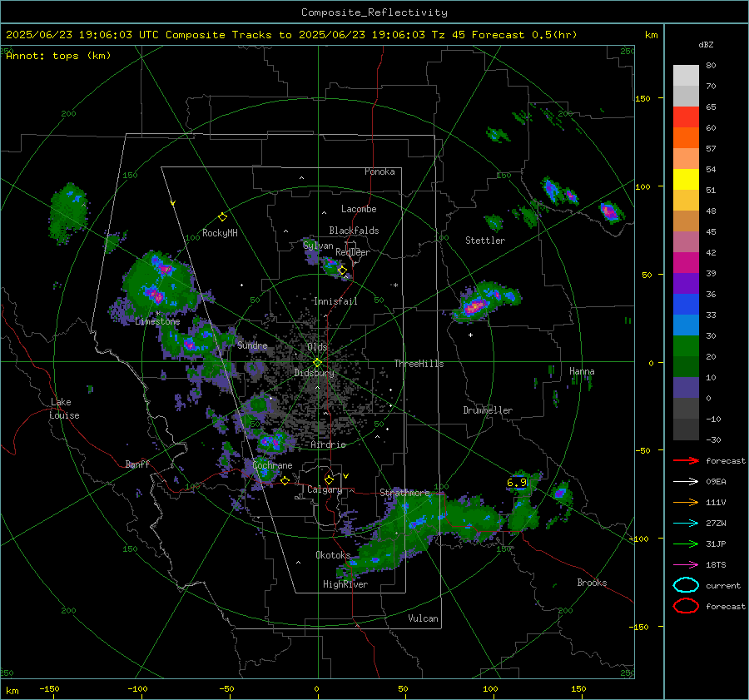Click the RockyMH label
This screenshot has height=700, width=749.
coord(220,233)
